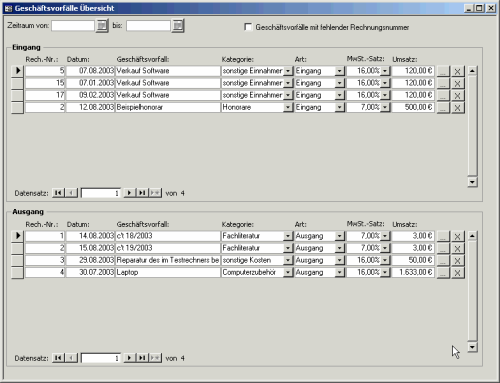Delete the Laptop entry
The image size is (500, 383).
pyautogui.click(x=458, y=273)
